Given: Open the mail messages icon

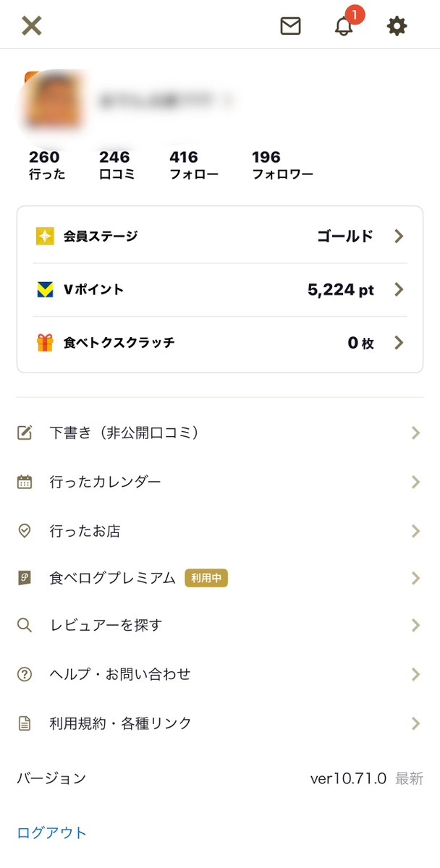Looking at the screenshot, I should pos(290,26).
